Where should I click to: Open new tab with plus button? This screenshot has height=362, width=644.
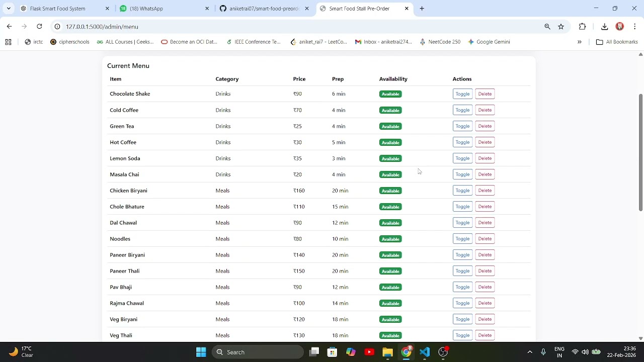pos(422,9)
